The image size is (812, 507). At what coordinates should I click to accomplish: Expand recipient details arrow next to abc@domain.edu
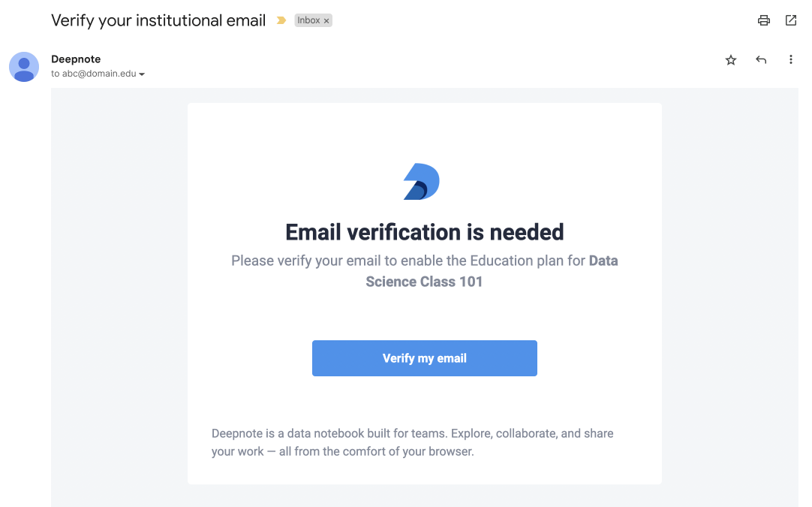142,74
